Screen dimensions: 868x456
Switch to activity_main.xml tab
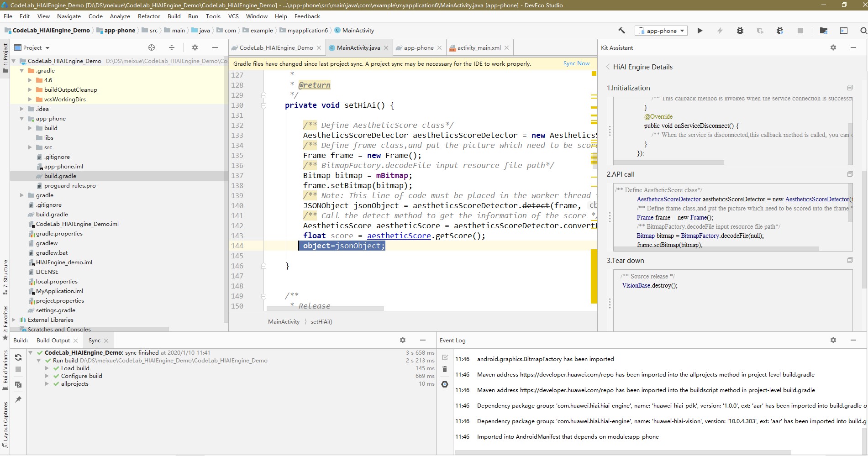coord(479,47)
